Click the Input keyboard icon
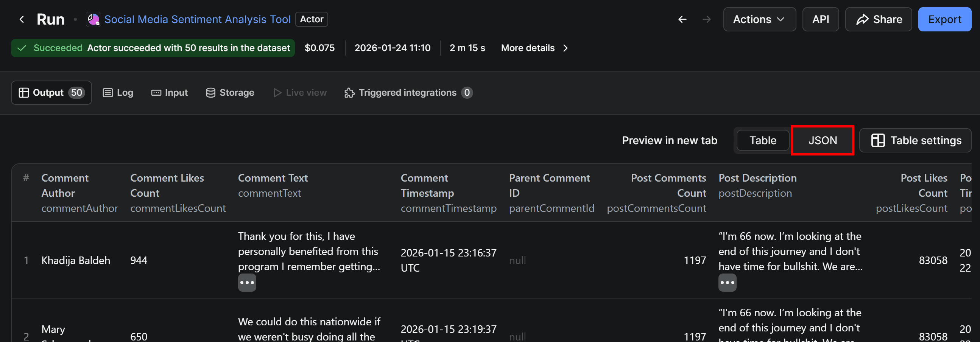The image size is (980, 342). point(156,92)
